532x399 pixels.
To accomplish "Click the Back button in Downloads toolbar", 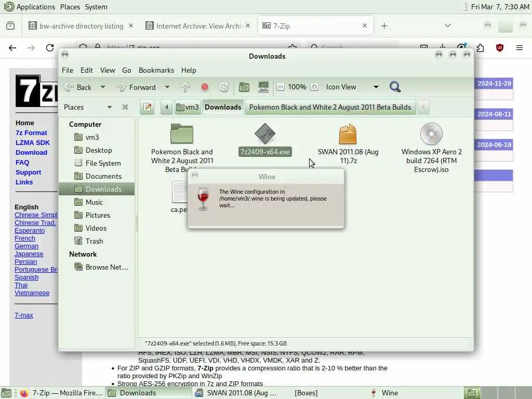I will [x=78, y=87].
